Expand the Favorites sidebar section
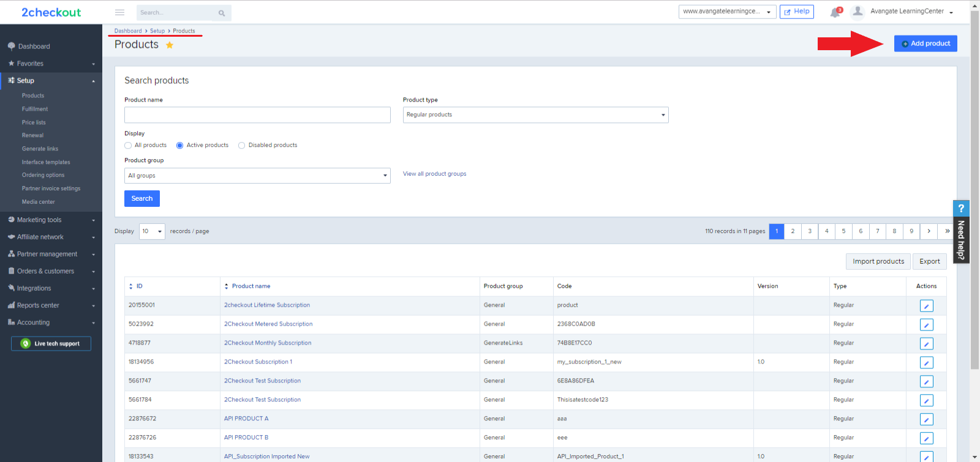980x462 pixels. 94,64
